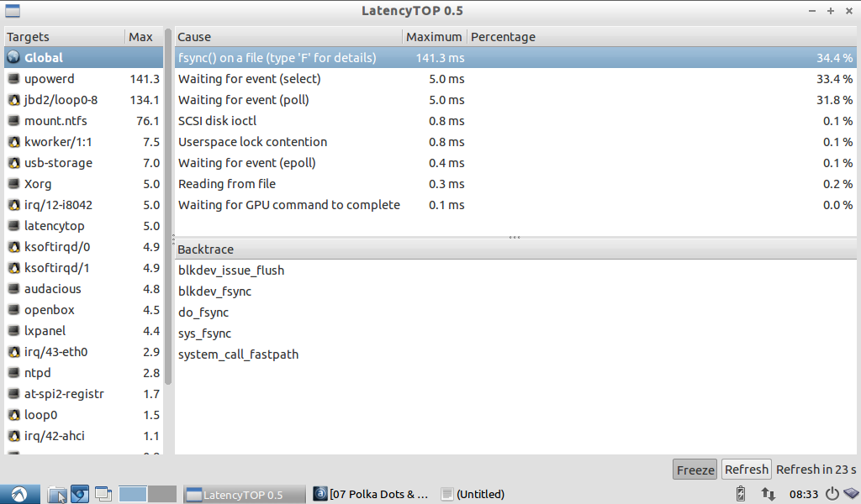The width and height of the screenshot is (861, 504).
Task: Click the mount.ntfs process icon
Action: click(x=13, y=121)
